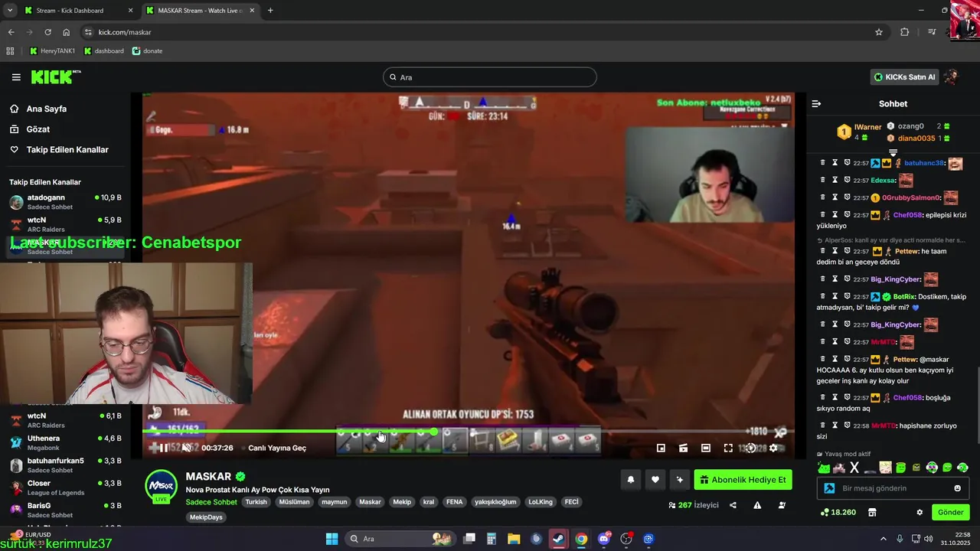The height and width of the screenshot is (551, 980).
Task: Click the Kick search field
Action: (x=490, y=77)
